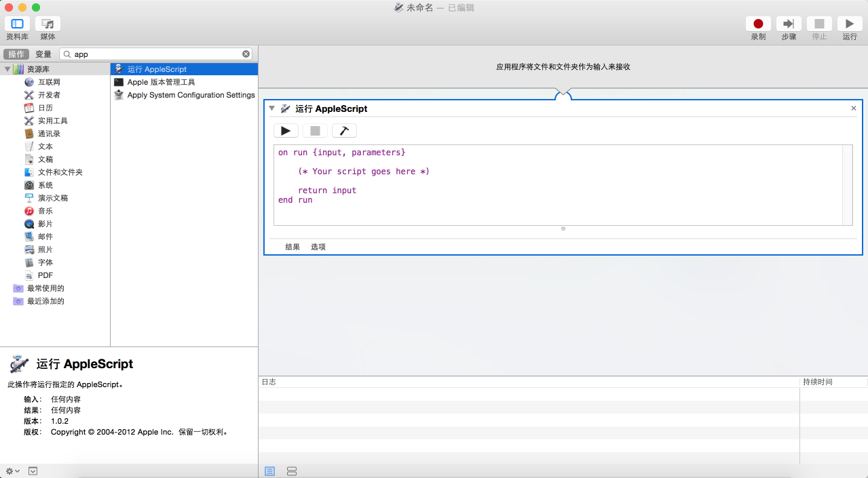Select the 字体 fonts category icon
Screen dimensions: 868x478
(29, 262)
